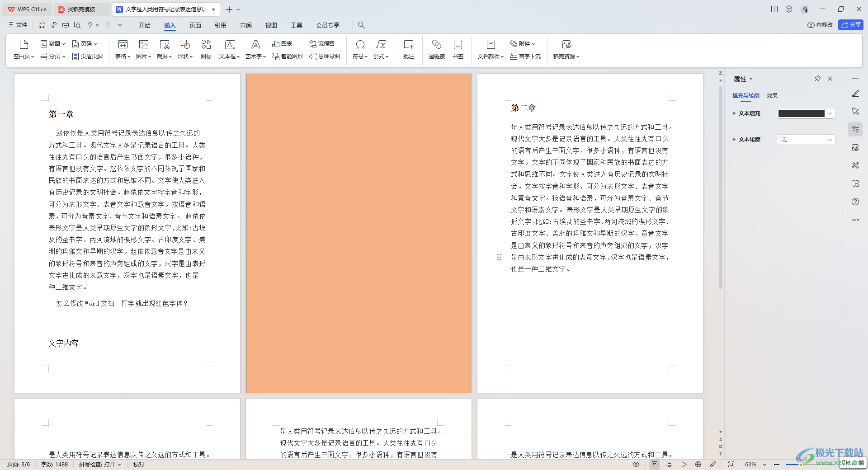868x470 pixels.
Task: Click the hyperlink (超链接) icon
Action: [437, 44]
